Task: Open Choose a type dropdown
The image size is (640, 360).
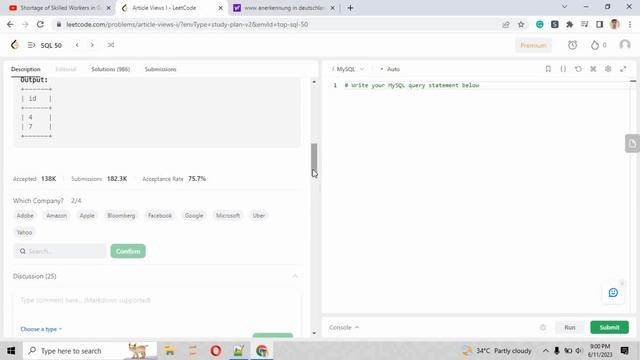Action: click(x=41, y=329)
